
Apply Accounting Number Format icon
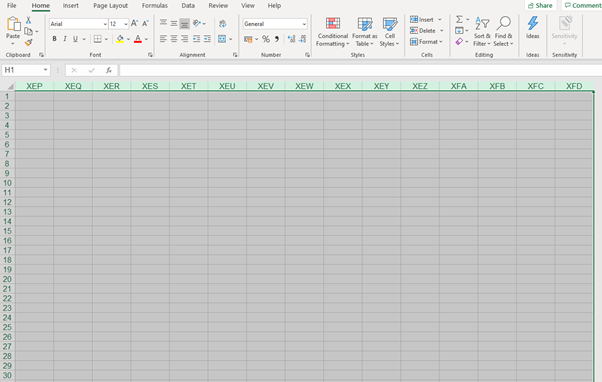[x=248, y=39]
